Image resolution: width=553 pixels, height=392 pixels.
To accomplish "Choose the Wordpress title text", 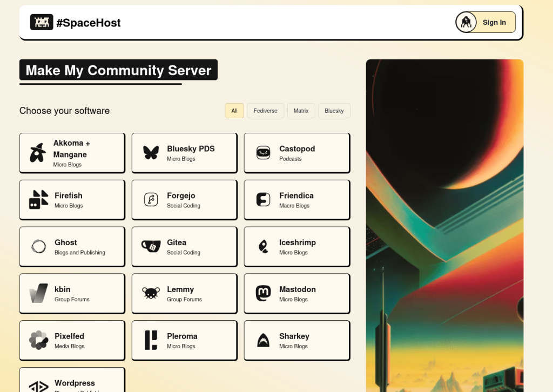I will pos(75,383).
